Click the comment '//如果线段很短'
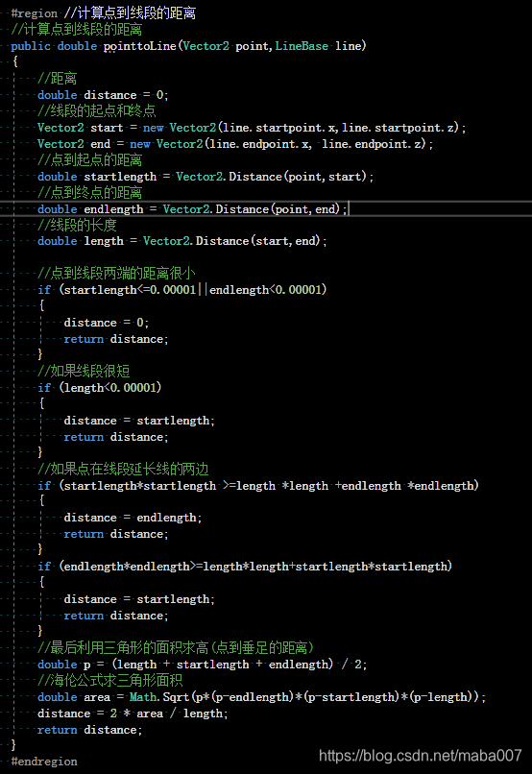Image resolution: width=532 pixels, height=774 pixels. click(84, 371)
